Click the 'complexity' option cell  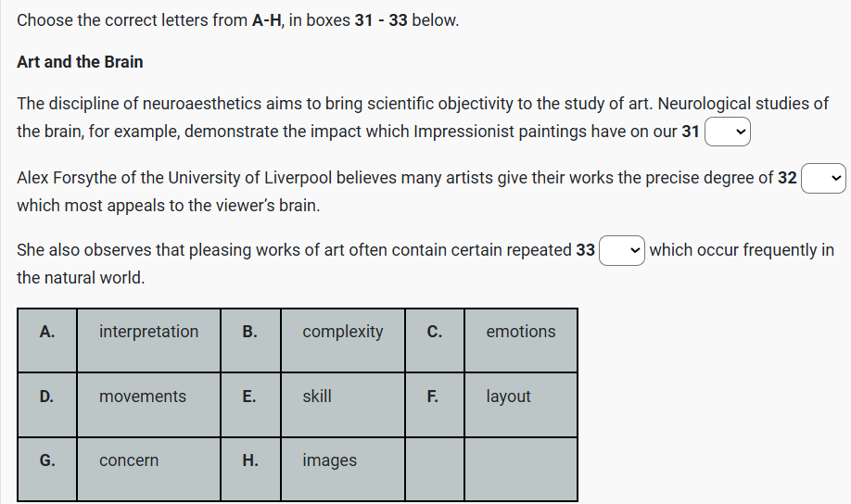click(x=342, y=332)
